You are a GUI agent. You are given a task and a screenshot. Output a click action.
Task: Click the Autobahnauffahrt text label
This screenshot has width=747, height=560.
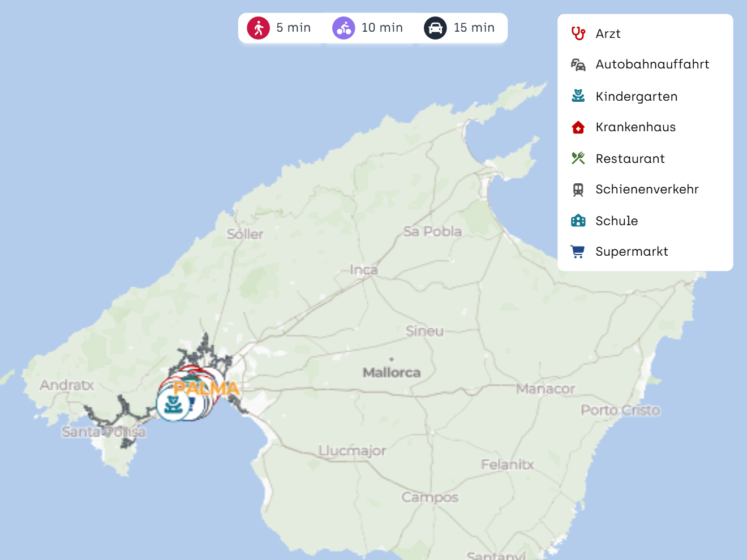[652, 64]
